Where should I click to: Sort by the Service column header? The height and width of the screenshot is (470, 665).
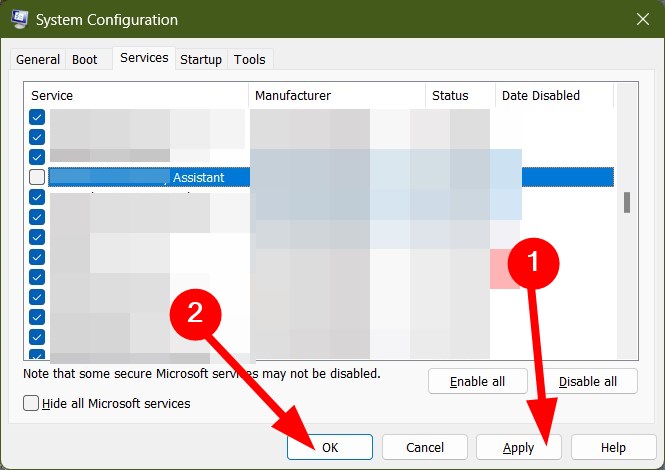[x=138, y=95]
